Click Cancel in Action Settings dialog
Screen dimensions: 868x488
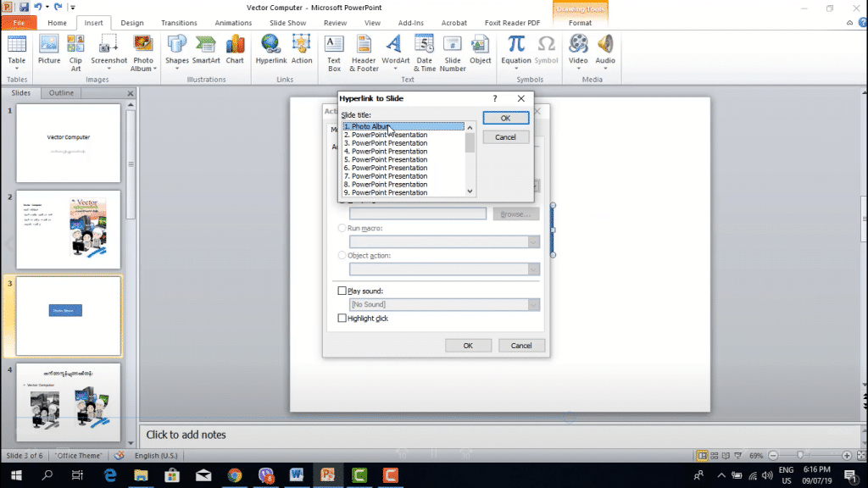[521, 346]
